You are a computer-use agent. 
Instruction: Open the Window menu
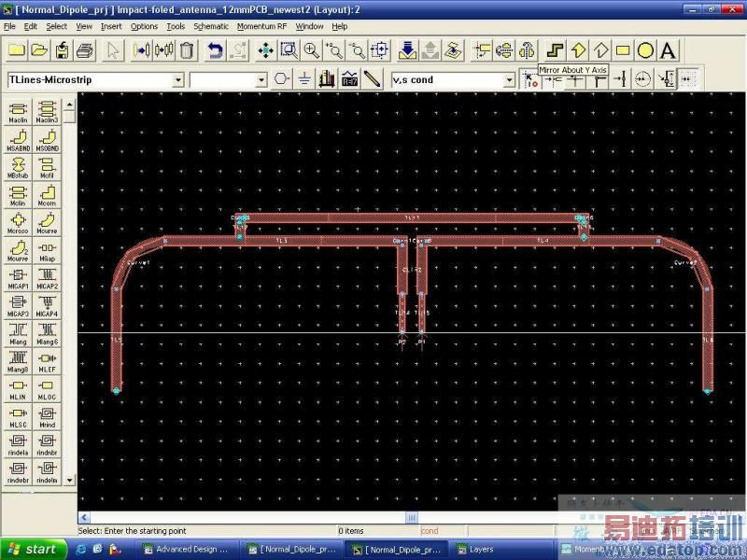pyautogui.click(x=309, y=27)
